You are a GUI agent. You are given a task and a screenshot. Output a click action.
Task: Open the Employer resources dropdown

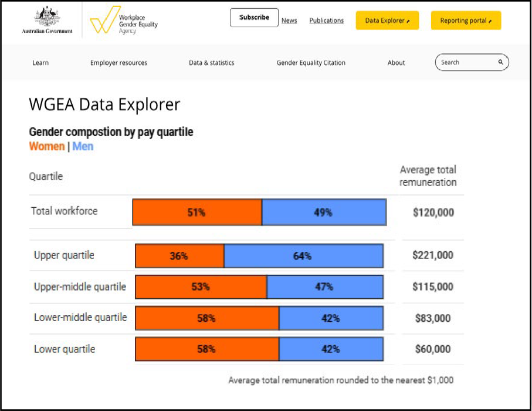[x=118, y=62]
